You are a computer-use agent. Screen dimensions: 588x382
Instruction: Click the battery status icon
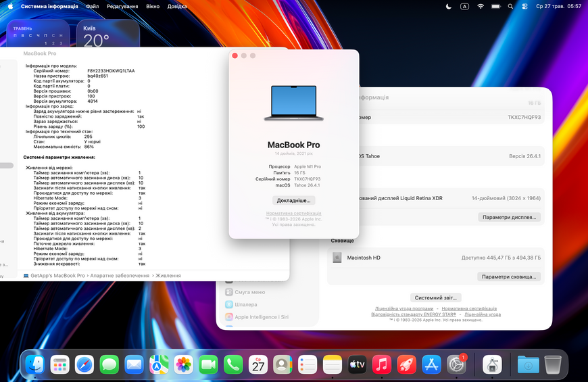(496, 6)
